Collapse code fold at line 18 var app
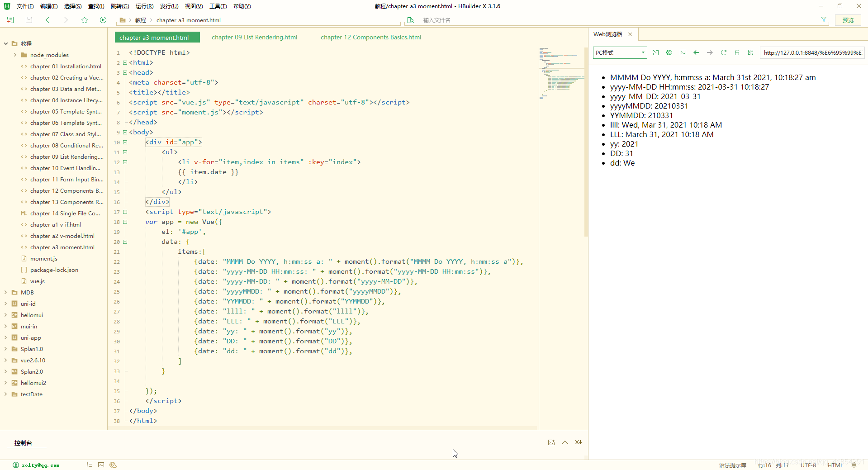This screenshot has height=470, width=868. click(x=125, y=222)
